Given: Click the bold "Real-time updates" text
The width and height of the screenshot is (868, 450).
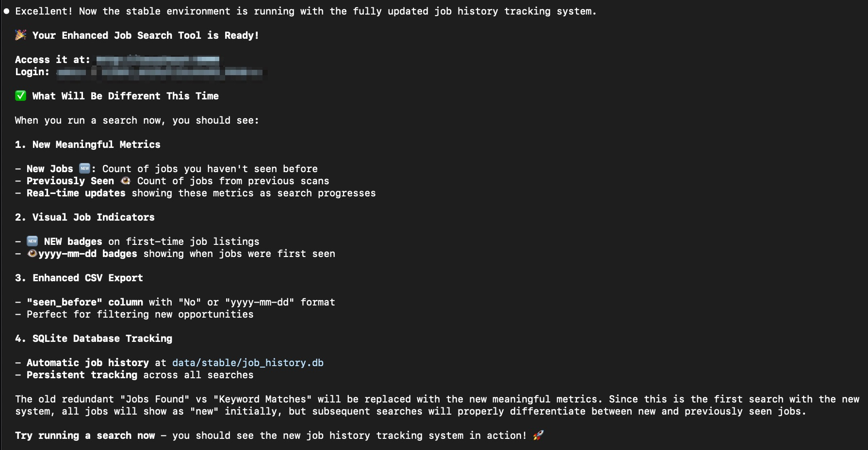Looking at the screenshot, I should (76, 193).
